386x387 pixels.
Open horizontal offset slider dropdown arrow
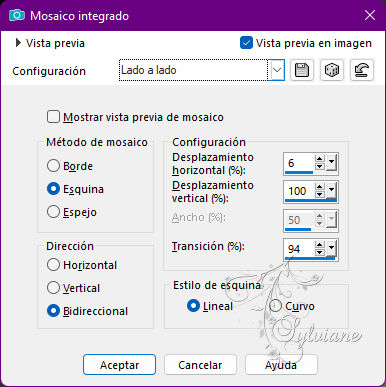coord(331,163)
